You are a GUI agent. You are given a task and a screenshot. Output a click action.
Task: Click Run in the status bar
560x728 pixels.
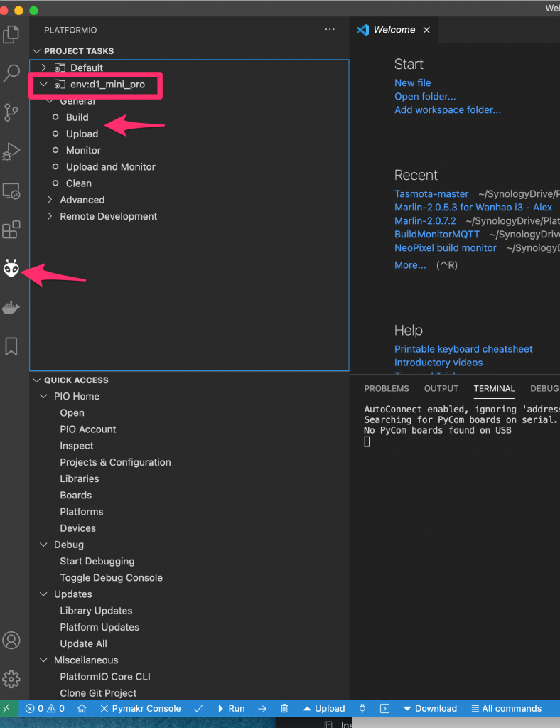[x=232, y=709]
